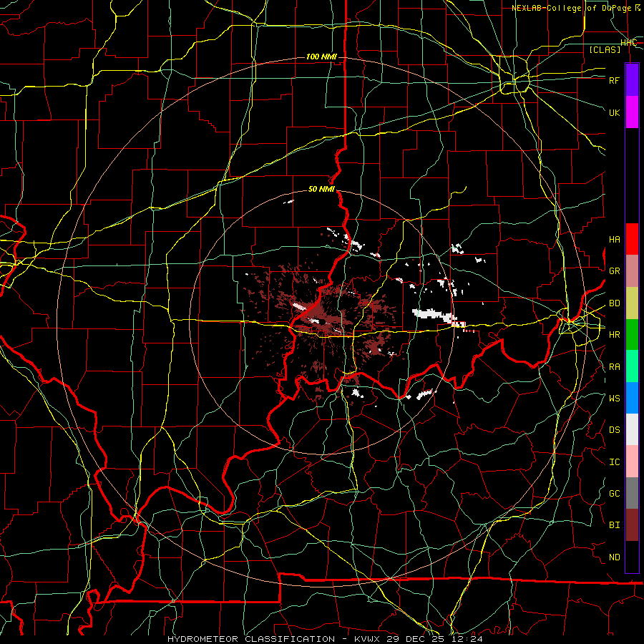644x644 pixels.
Task: Click the ND legend label
Action: point(615,557)
